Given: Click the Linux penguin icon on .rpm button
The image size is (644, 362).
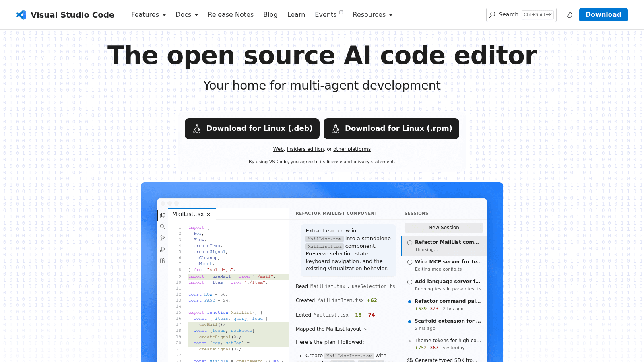Looking at the screenshot, I should click(x=335, y=129).
